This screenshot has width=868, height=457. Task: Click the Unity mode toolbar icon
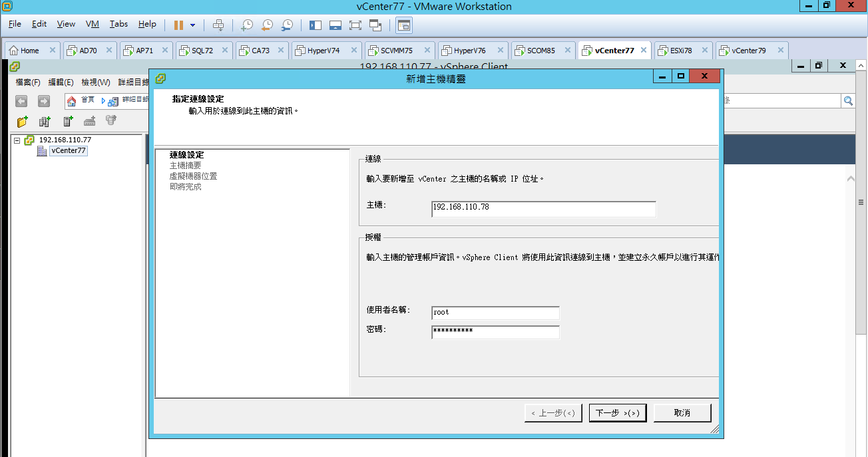pos(375,25)
